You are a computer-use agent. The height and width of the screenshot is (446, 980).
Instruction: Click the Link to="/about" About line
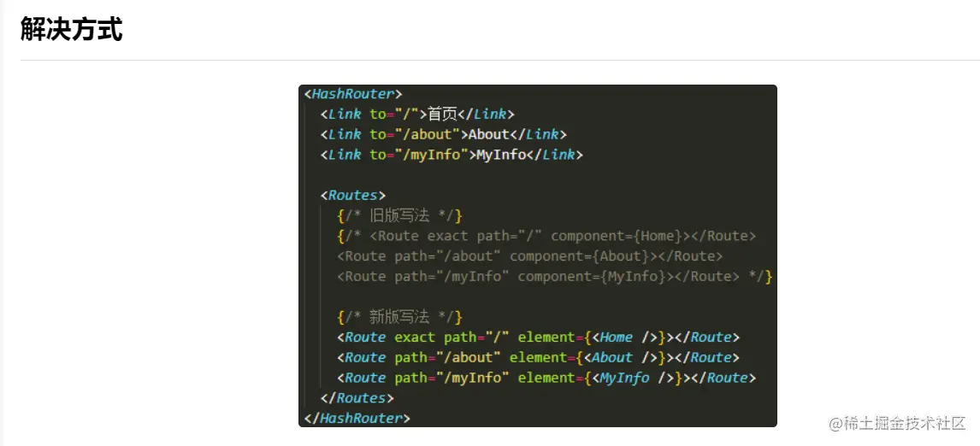(x=443, y=134)
